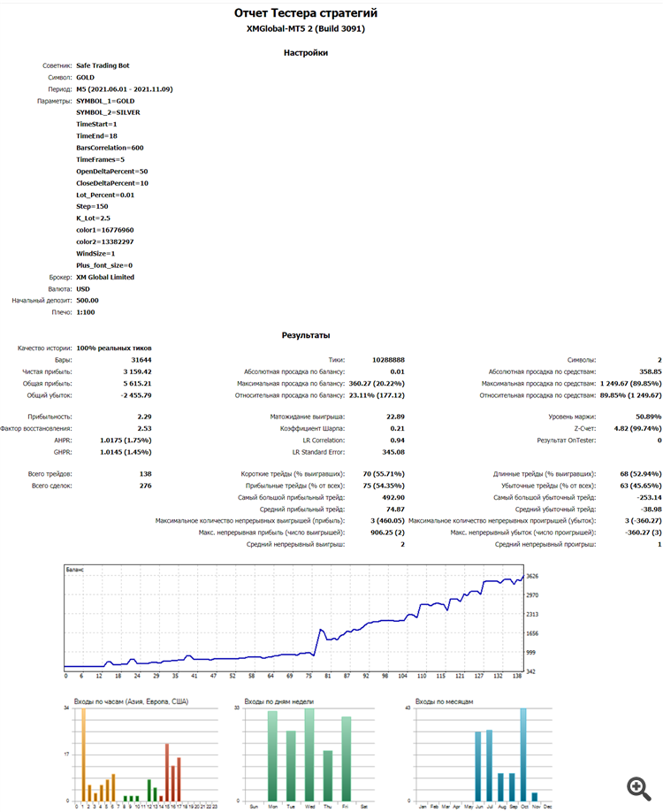Click the parameter "BarsCorrelation=600"
This screenshot has width=663, height=812.
(x=110, y=148)
